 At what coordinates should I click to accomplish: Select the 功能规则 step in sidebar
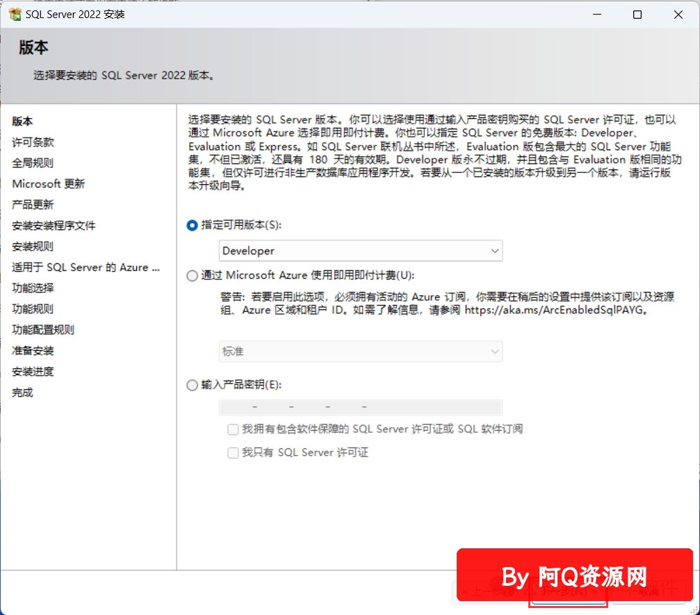pos(33,309)
